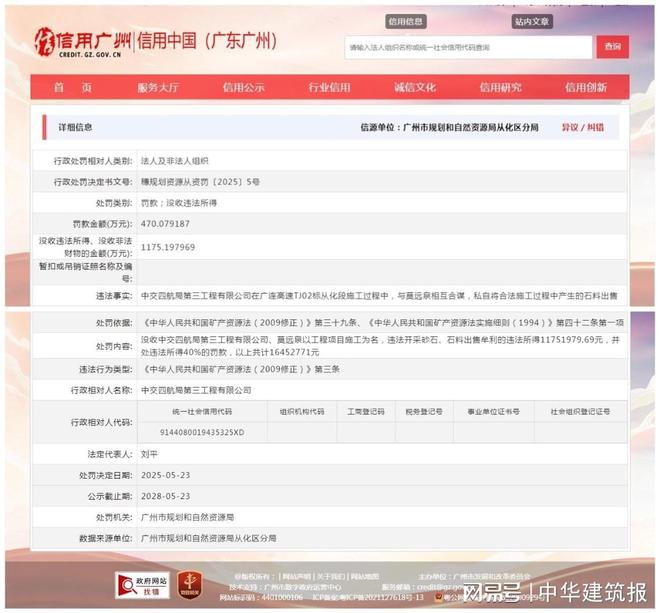Click the 详细信息 section heading
The height and width of the screenshot is (613, 660).
[x=75, y=127]
